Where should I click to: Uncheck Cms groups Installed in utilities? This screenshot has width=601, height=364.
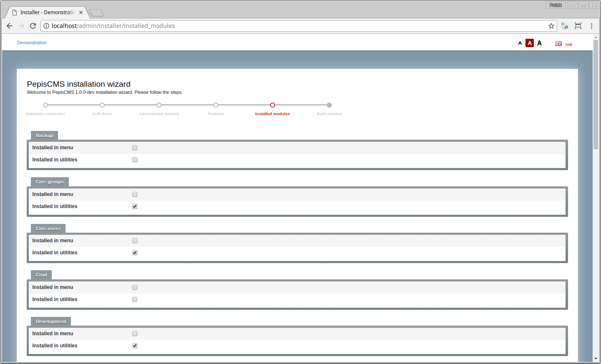point(135,206)
